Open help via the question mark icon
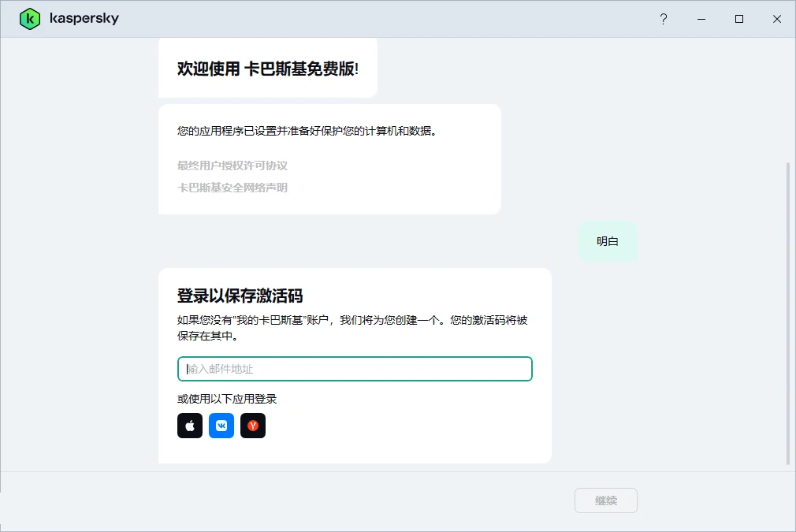Viewport: 796px width, 532px height. 664,19
